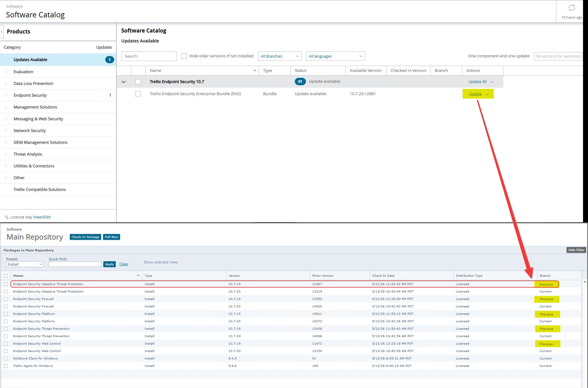Open the Update All action dropdown
This screenshot has height=388, width=588.
pyautogui.click(x=481, y=82)
